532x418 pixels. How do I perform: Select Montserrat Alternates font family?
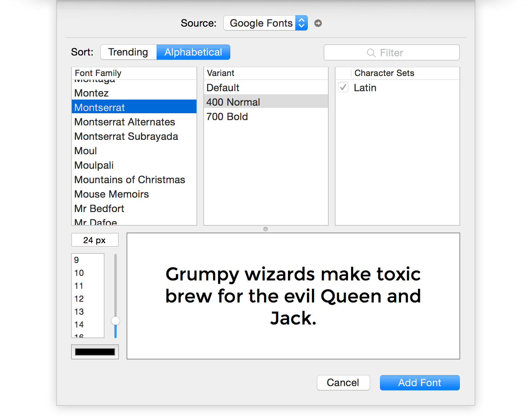tap(134, 122)
